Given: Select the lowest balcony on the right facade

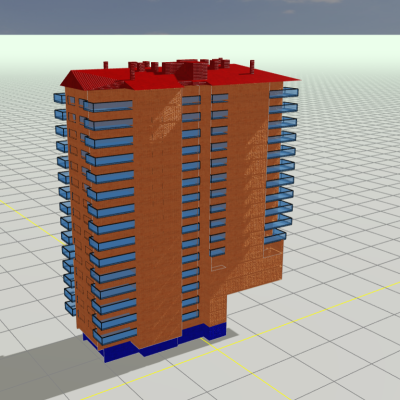Looking at the screenshot, I should pyautogui.click(x=275, y=237).
